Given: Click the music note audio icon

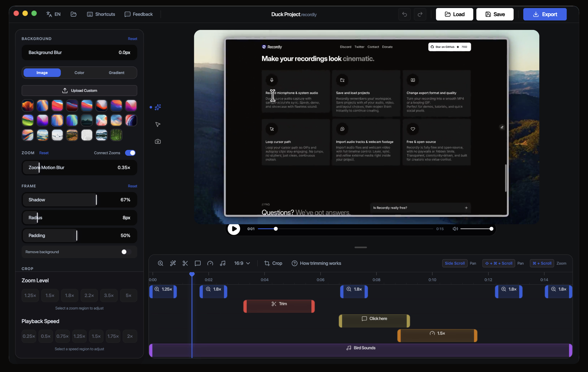Looking at the screenshot, I should (x=223, y=263).
